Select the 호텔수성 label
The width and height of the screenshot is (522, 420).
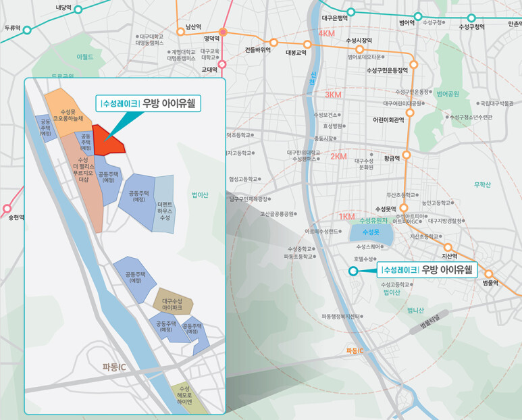[363, 259]
